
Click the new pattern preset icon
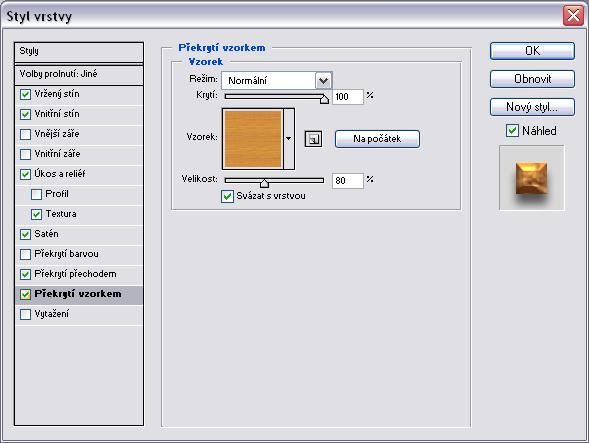coord(313,139)
